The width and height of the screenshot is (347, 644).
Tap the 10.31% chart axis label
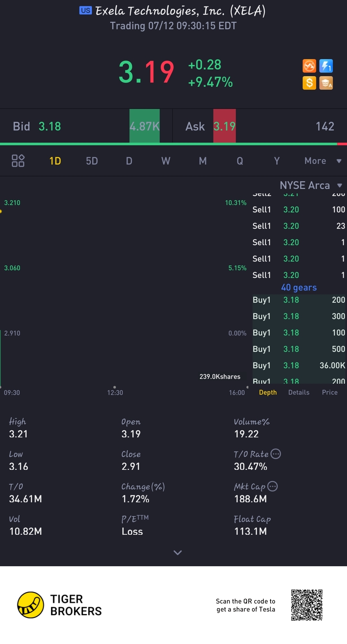click(x=236, y=203)
